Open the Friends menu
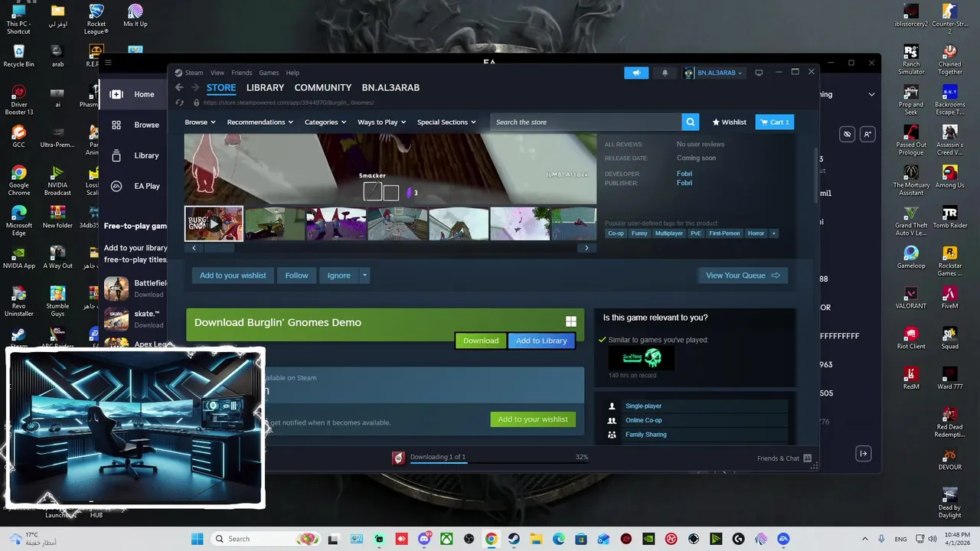 (241, 73)
